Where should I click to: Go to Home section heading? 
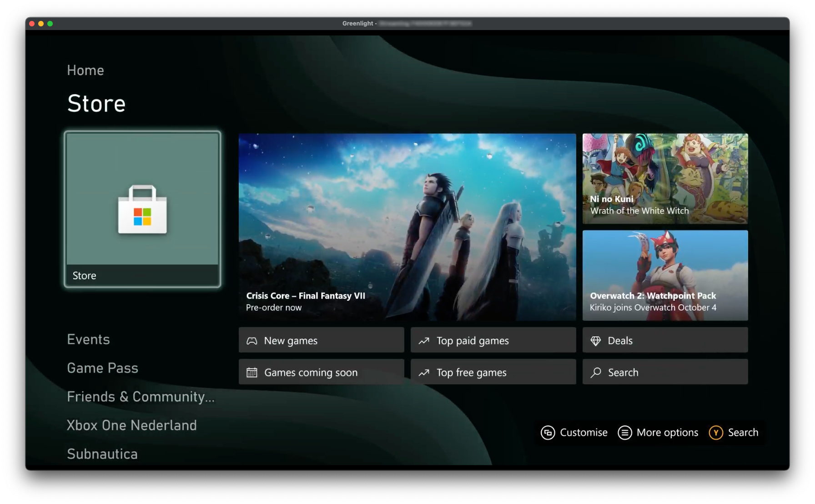coord(86,70)
